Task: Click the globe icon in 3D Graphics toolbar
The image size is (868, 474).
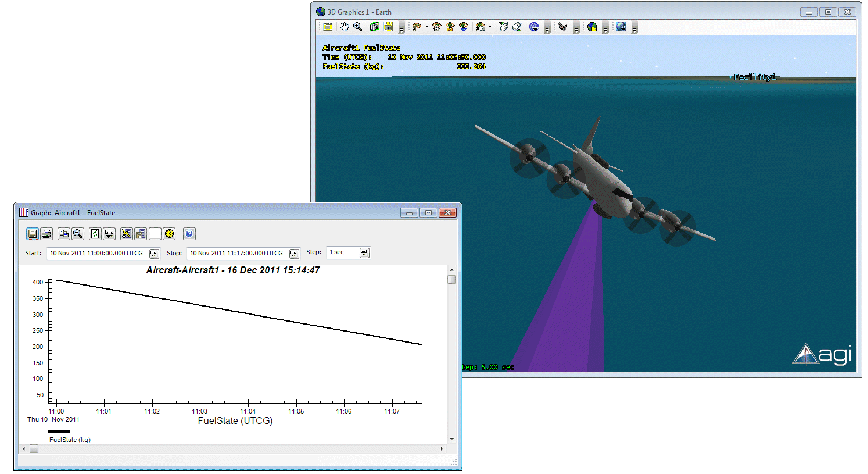Action: coord(534,27)
